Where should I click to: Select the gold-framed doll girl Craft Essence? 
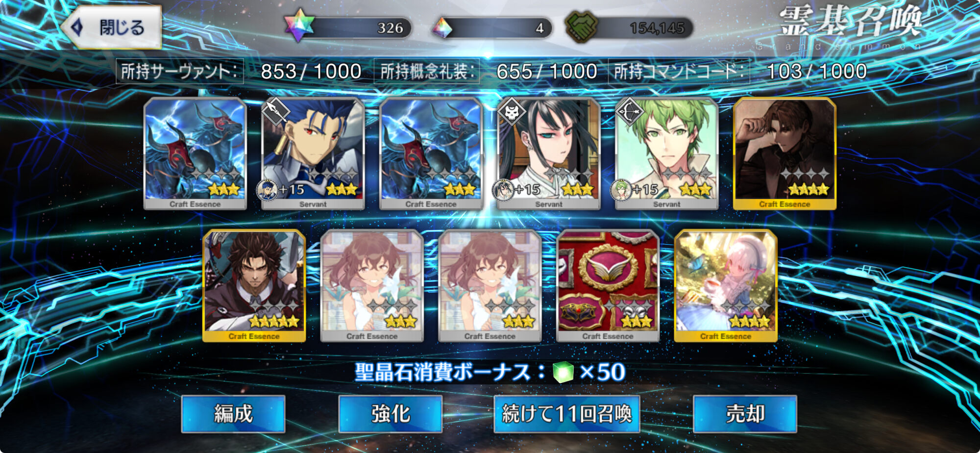[x=726, y=286]
